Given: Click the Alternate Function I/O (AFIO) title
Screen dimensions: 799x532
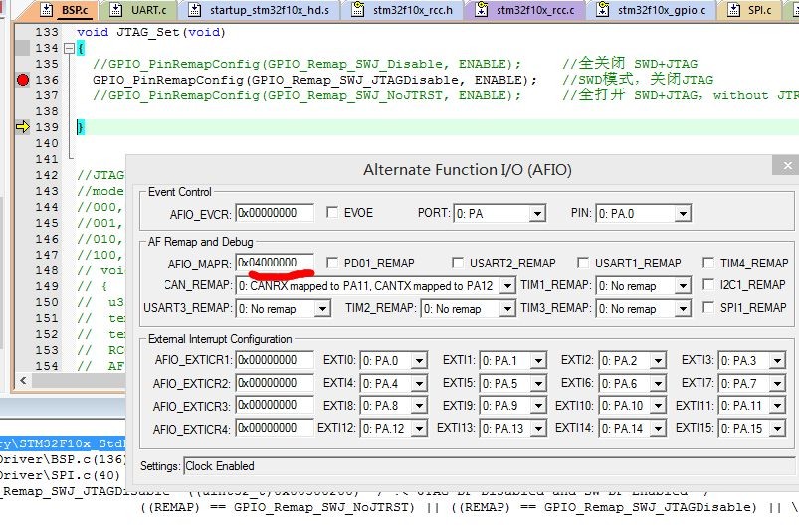Looking at the screenshot, I should click(x=468, y=169).
